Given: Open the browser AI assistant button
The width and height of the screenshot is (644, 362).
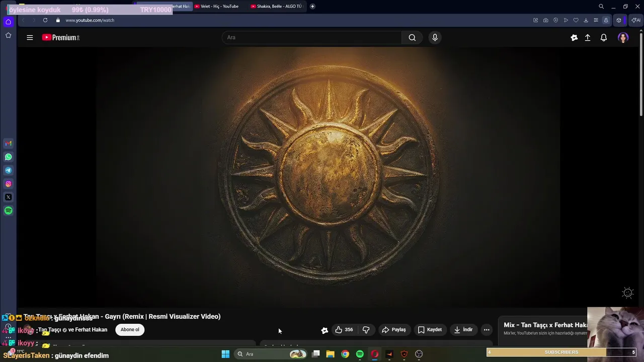Looking at the screenshot, I should [636, 20].
